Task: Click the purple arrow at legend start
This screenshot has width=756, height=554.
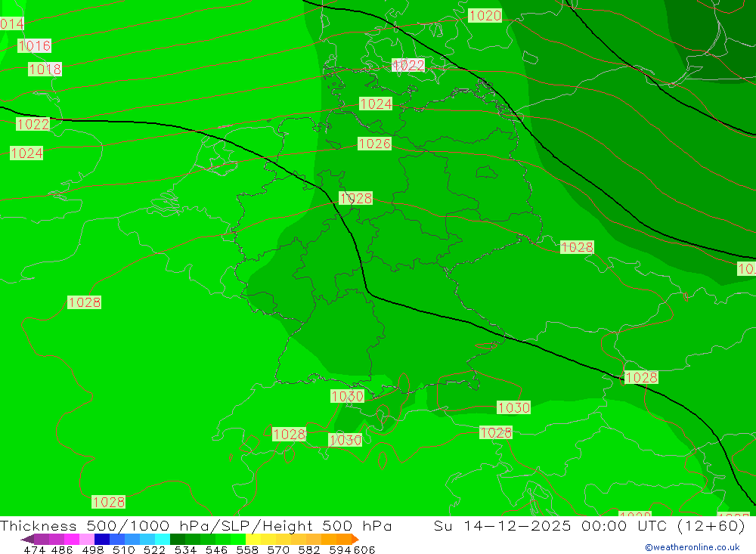Action: tap(27, 539)
